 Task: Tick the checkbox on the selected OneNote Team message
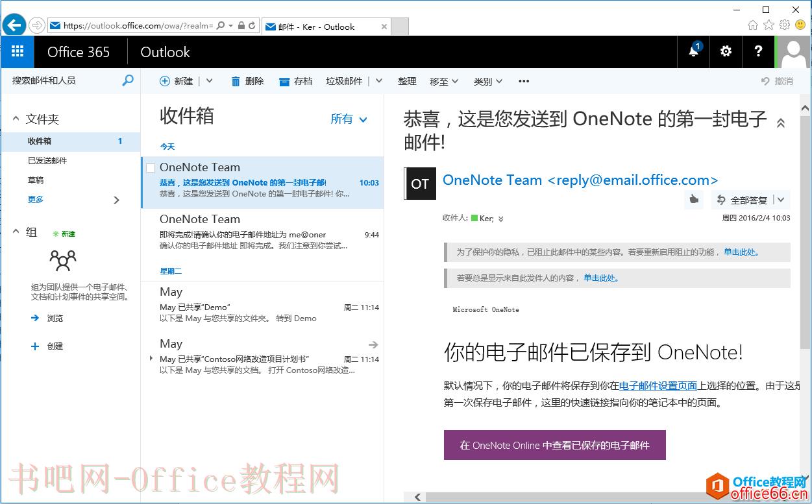point(151,167)
